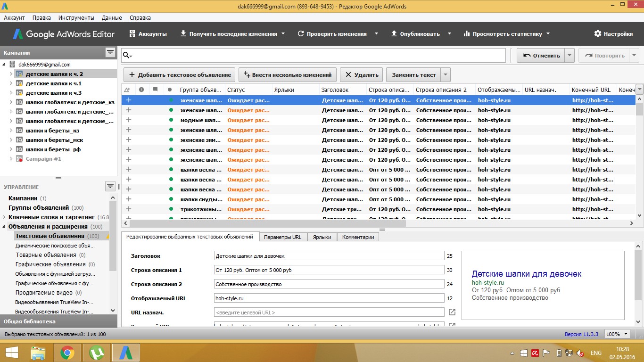
Task: Open the Данные menu
Action: coord(112,18)
